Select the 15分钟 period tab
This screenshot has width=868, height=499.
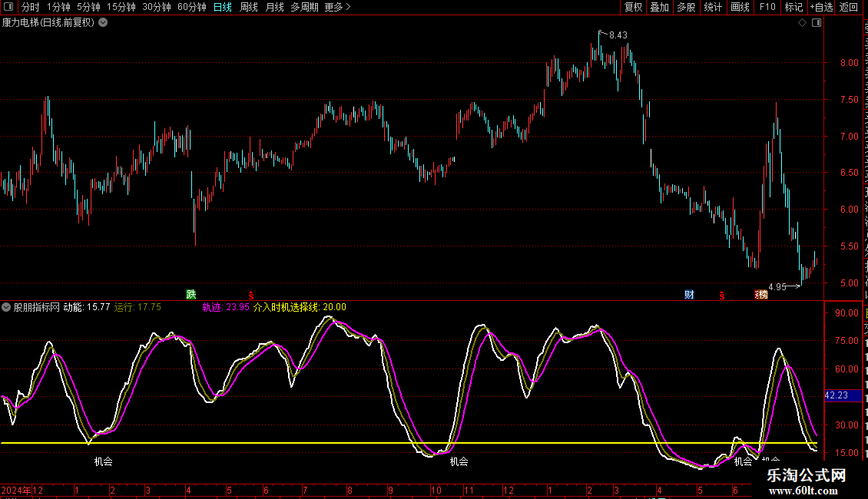(x=121, y=7)
